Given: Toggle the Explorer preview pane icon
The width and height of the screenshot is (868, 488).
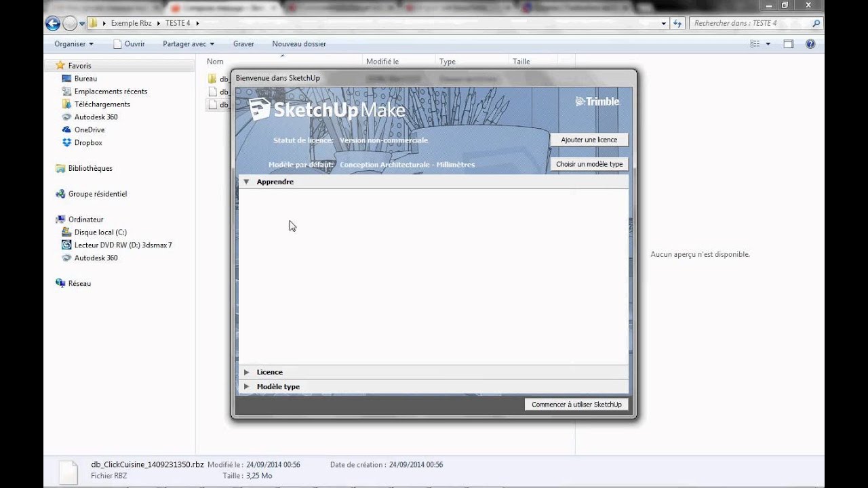Looking at the screenshot, I should 789,44.
